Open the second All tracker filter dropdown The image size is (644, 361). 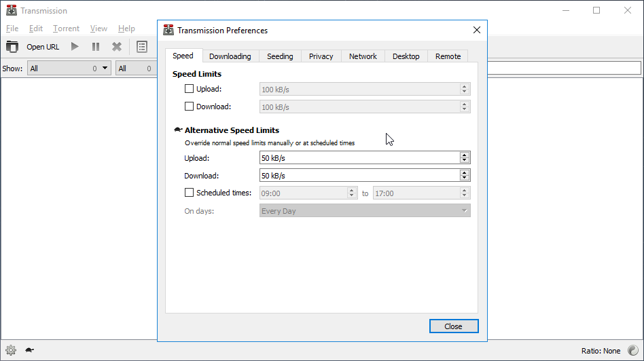click(136, 69)
